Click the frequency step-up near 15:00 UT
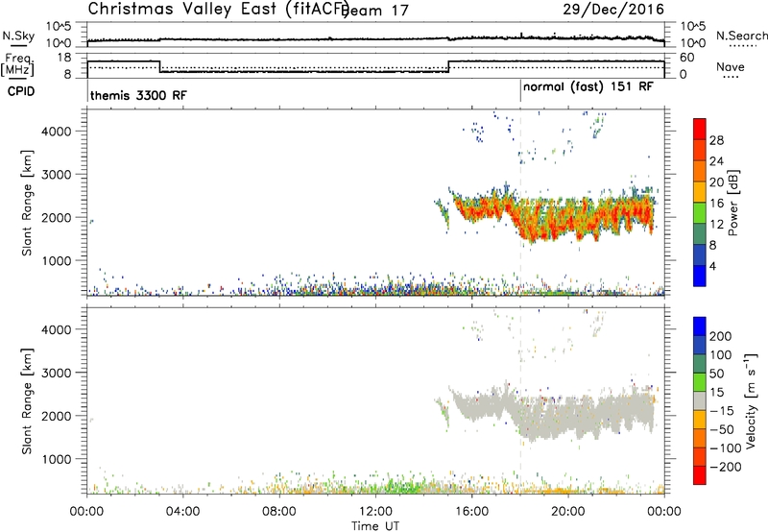Screen dimensions: 768x532 click(x=448, y=66)
